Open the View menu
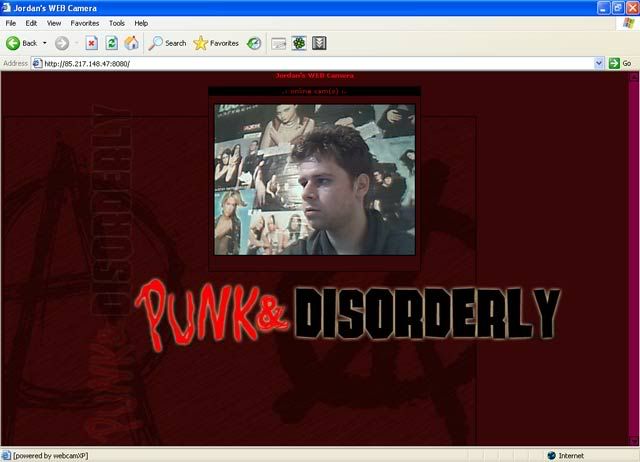 click(54, 23)
